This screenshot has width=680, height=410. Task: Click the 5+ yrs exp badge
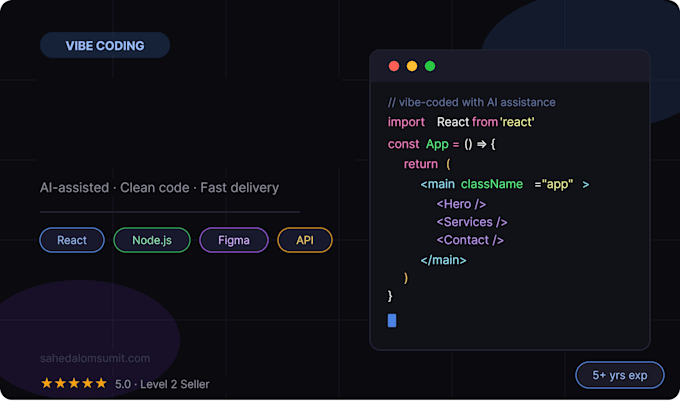point(620,375)
